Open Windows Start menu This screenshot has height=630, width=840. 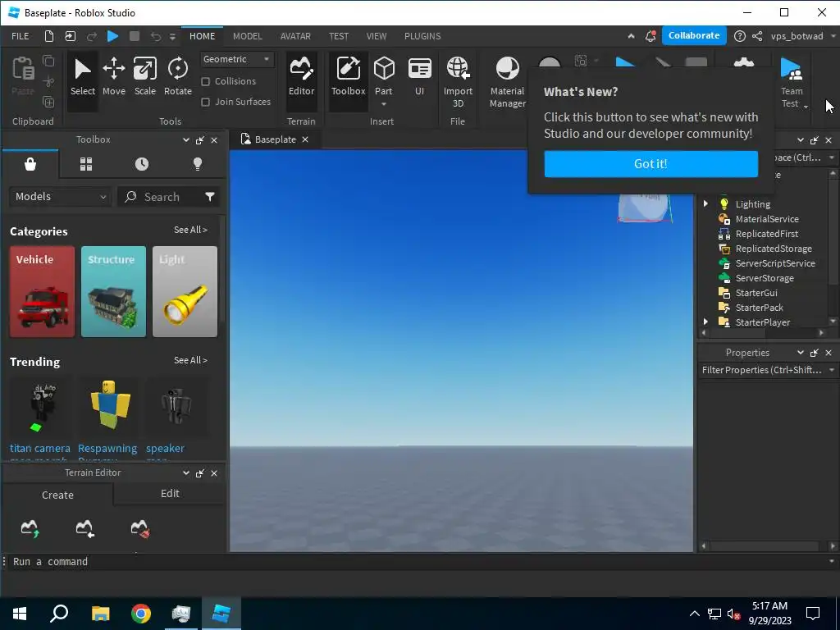[x=20, y=614]
